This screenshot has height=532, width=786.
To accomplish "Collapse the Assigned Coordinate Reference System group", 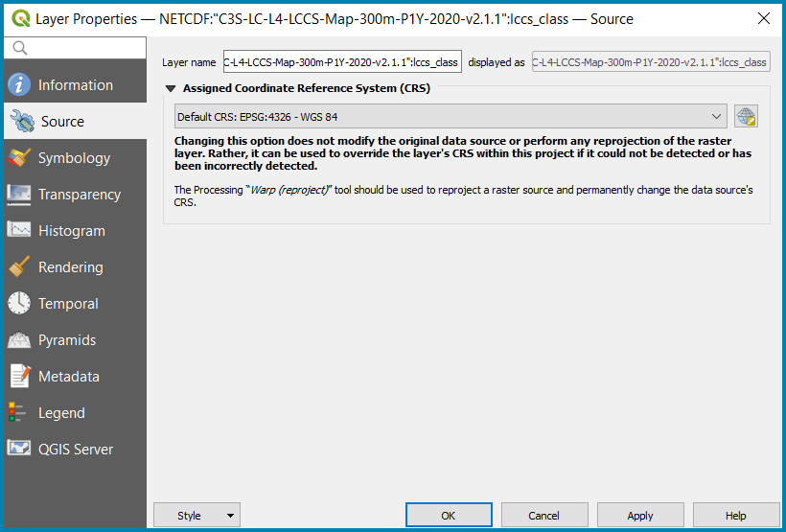I will click(x=171, y=89).
